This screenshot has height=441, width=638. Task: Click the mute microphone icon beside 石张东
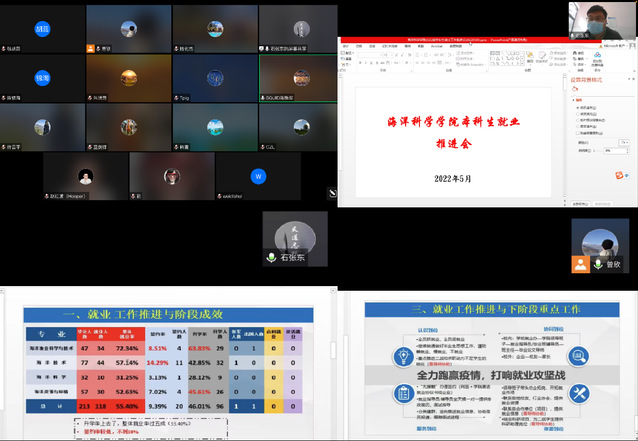tap(271, 257)
